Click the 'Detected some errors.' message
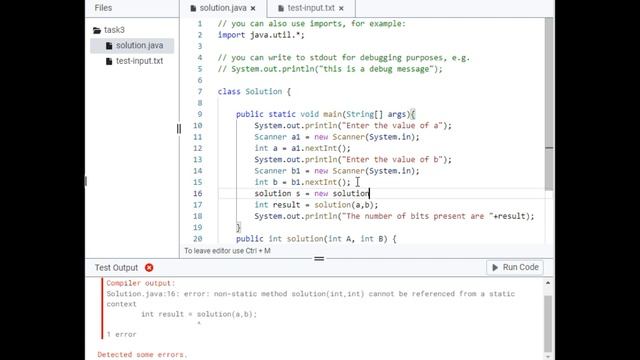The height and width of the screenshot is (360, 640). click(142, 354)
